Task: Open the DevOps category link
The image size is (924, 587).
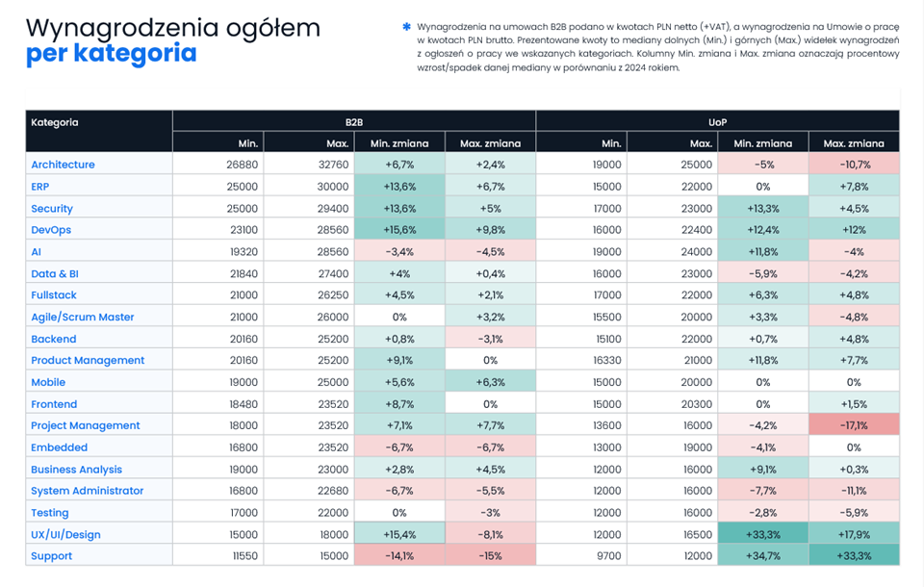Action: pos(51,230)
